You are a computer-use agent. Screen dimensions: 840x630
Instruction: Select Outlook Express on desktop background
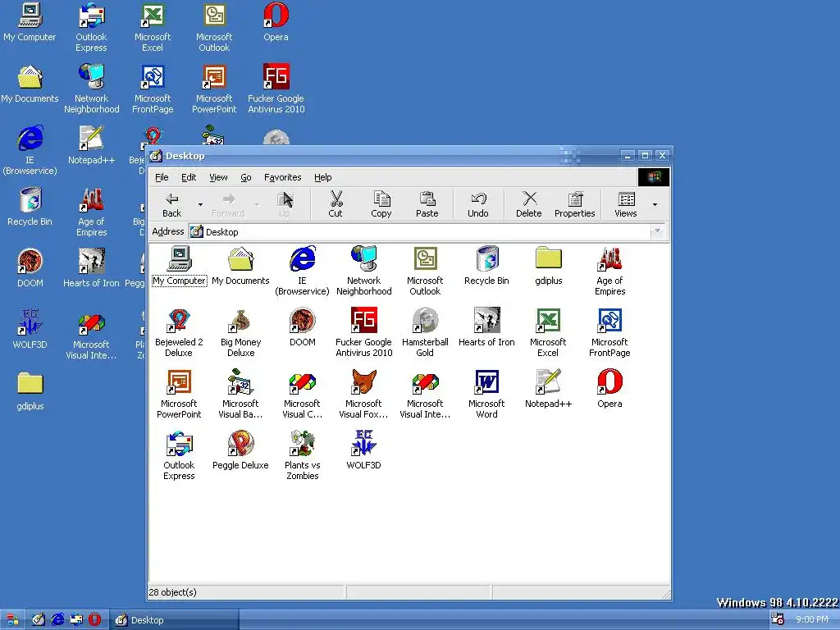[x=91, y=27]
